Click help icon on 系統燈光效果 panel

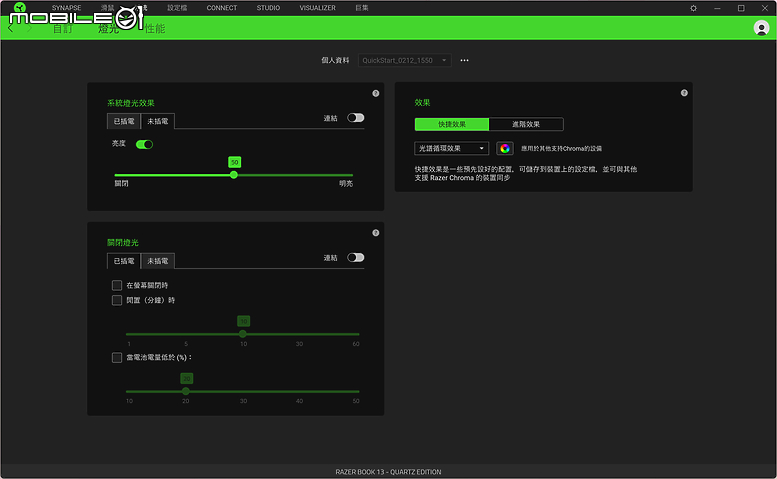click(376, 93)
